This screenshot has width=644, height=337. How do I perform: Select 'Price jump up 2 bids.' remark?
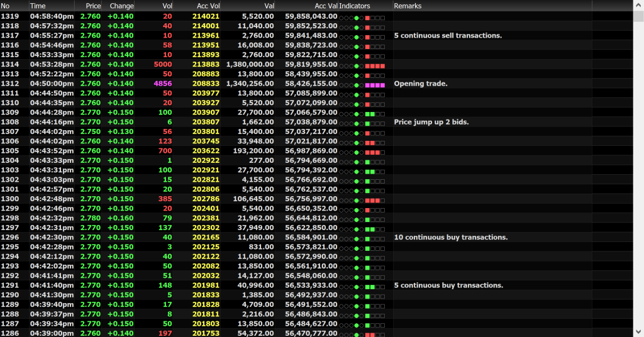pyautogui.click(x=431, y=122)
